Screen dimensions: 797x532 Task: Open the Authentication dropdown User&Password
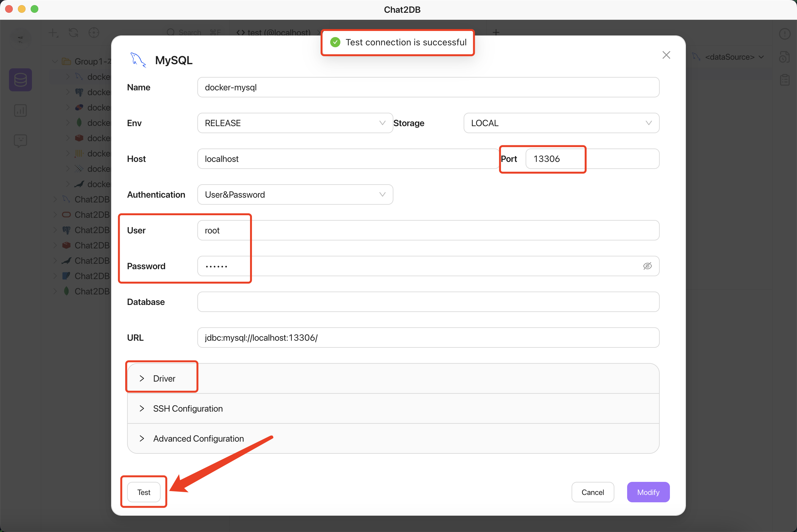pyautogui.click(x=295, y=195)
